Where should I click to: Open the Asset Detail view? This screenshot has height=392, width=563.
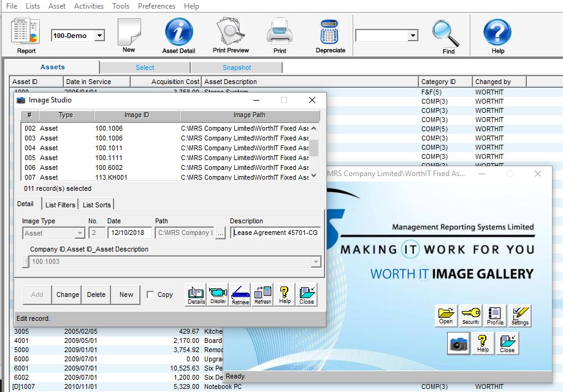tap(178, 35)
